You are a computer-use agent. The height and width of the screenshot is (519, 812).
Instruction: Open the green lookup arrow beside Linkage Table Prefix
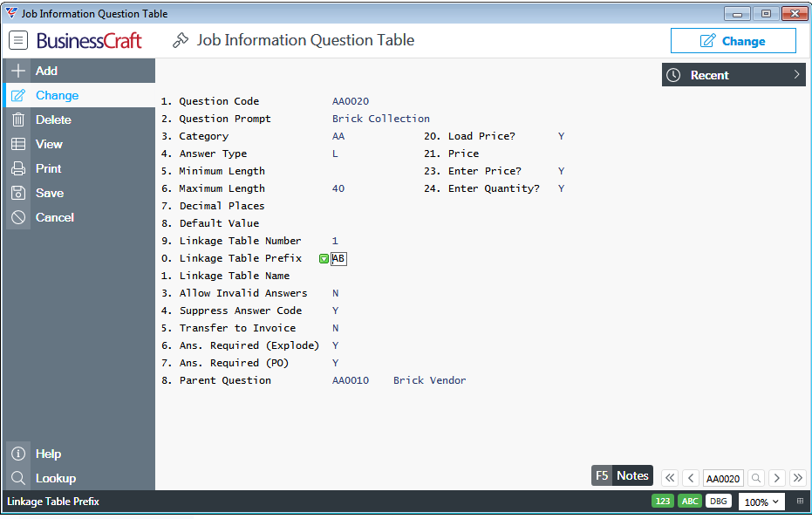click(x=324, y=258)
